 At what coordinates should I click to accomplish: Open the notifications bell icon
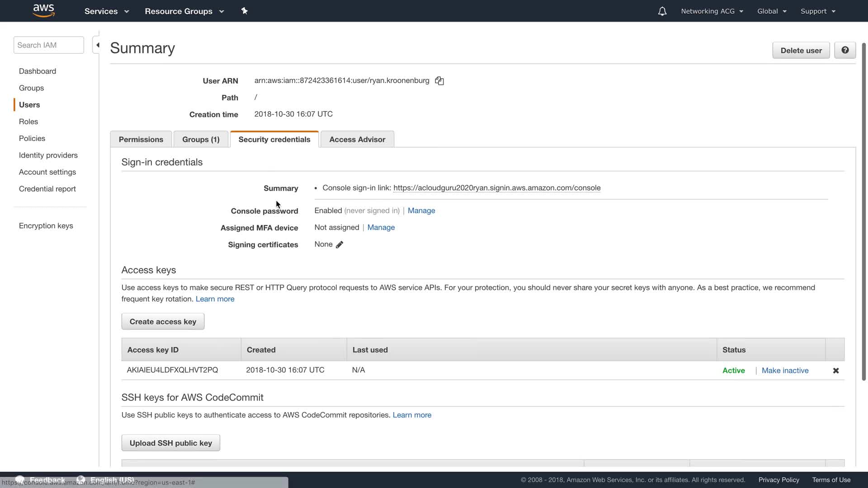pyautogui.click(x=662, y=11)
